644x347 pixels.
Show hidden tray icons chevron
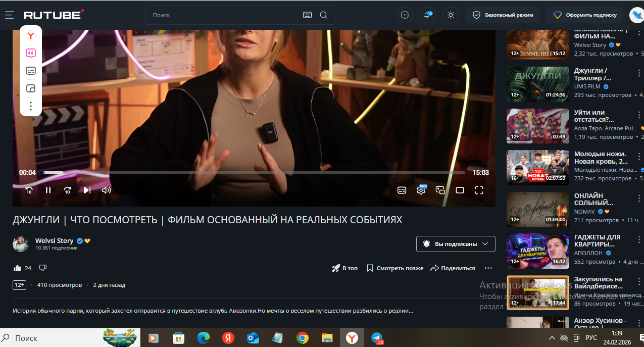552,337
